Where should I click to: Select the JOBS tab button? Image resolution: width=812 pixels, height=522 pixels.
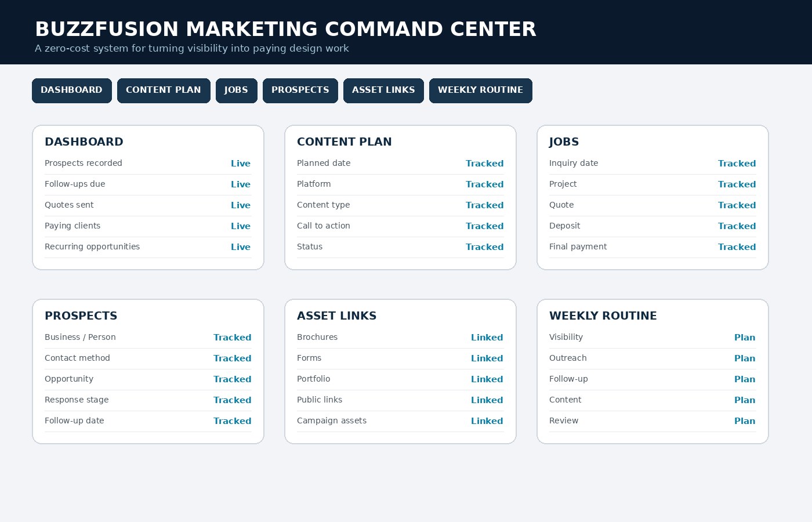237,90
